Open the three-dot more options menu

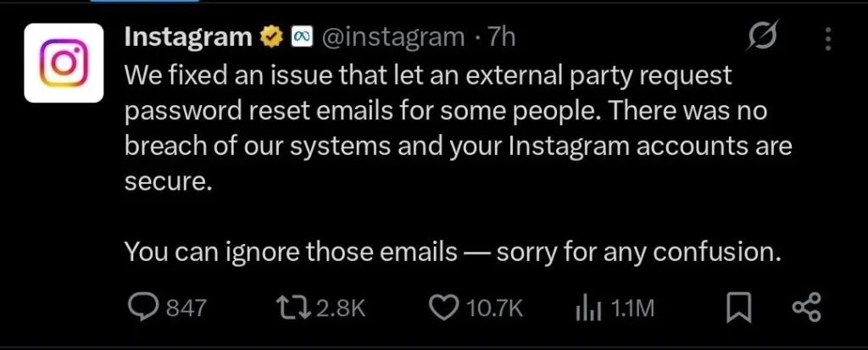[829, 39]
